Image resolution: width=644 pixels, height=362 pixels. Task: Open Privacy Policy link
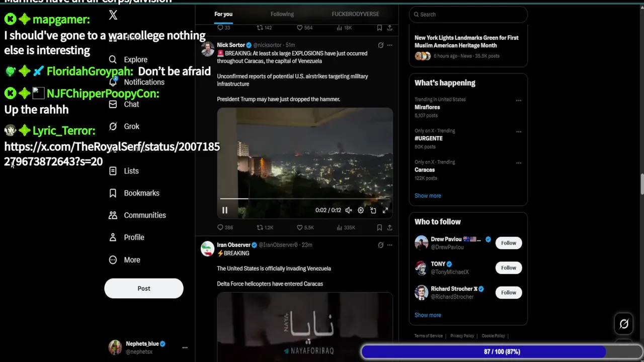[x=462, y=336]
